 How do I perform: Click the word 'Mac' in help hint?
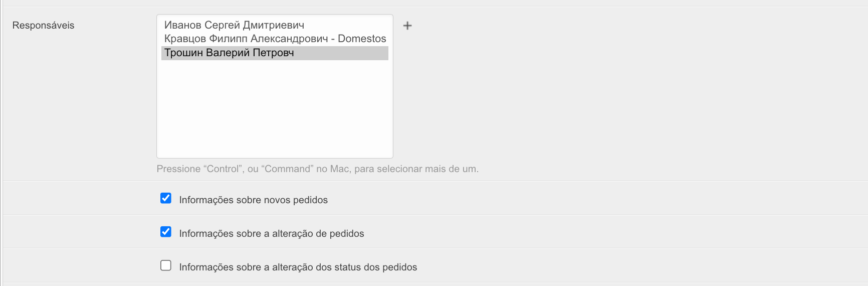click(339, 169)
